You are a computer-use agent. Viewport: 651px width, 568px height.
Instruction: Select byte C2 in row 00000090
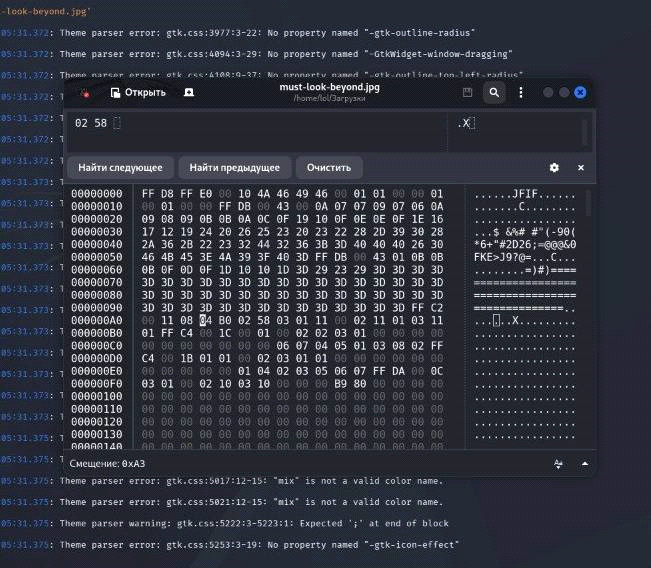coord(437,308)
